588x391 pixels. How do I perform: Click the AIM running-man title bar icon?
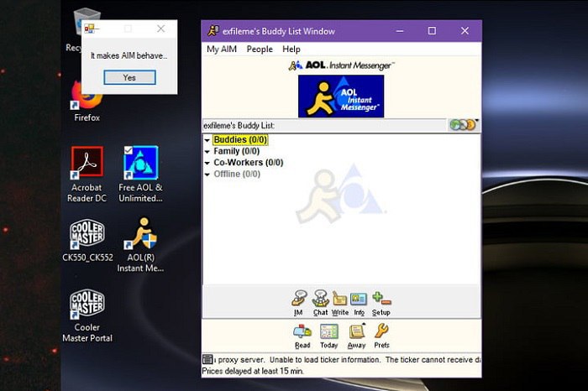coord(213,31)
